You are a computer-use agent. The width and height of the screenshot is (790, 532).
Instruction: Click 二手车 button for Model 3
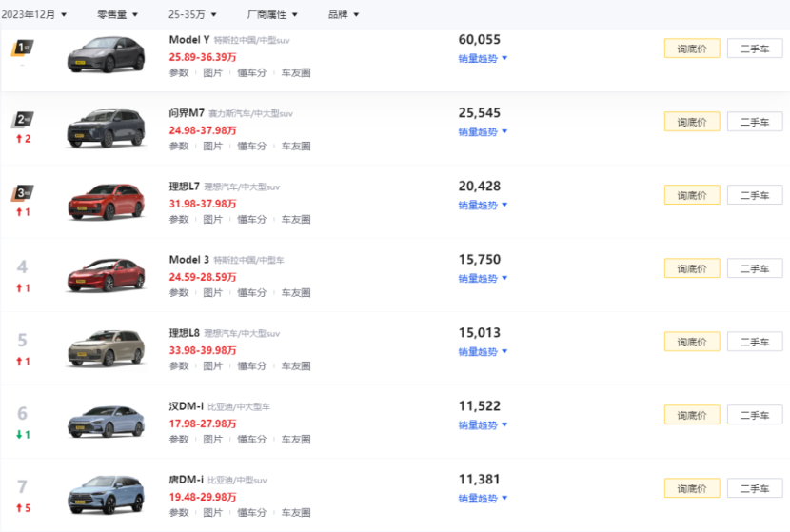coord(755,268)
